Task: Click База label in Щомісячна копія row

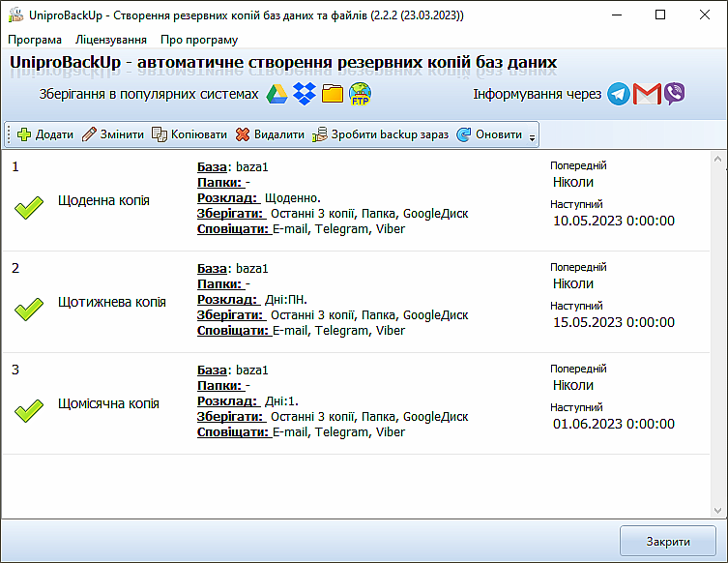Action: point(212,370)
